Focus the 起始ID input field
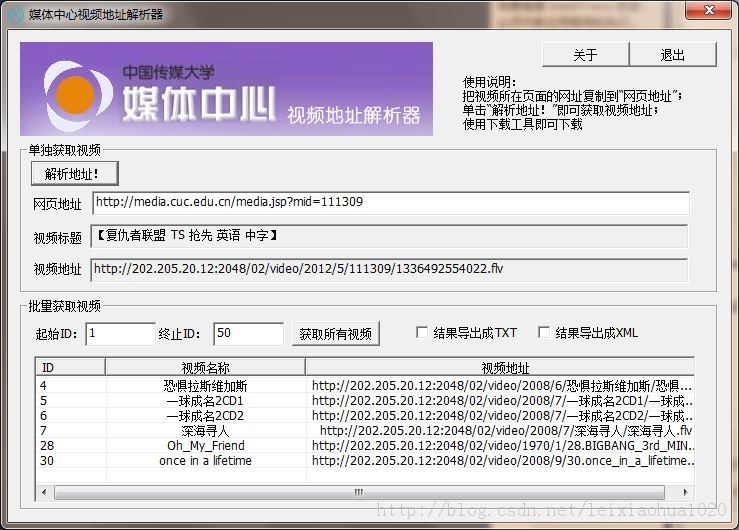The image size is (739, 530). click(120, 334)
